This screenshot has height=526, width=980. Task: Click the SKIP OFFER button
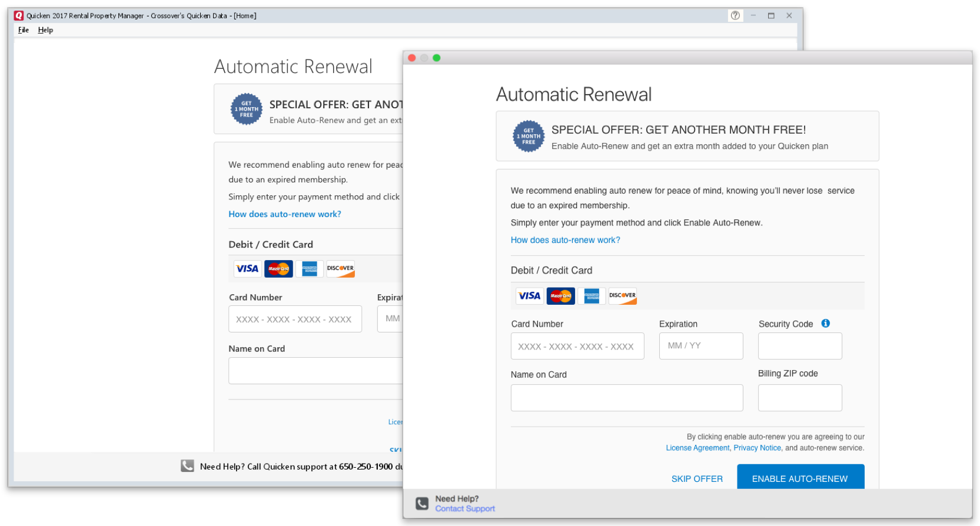click(697, 479)
